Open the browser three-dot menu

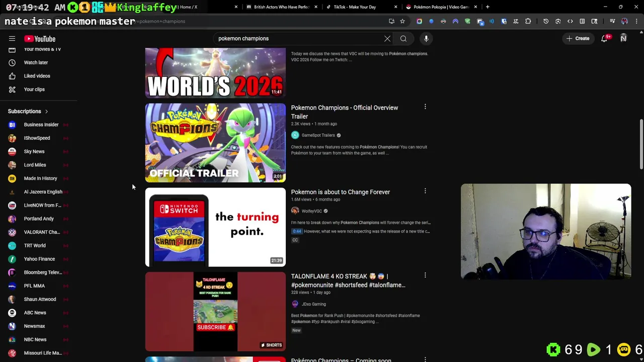coord(636,21)
